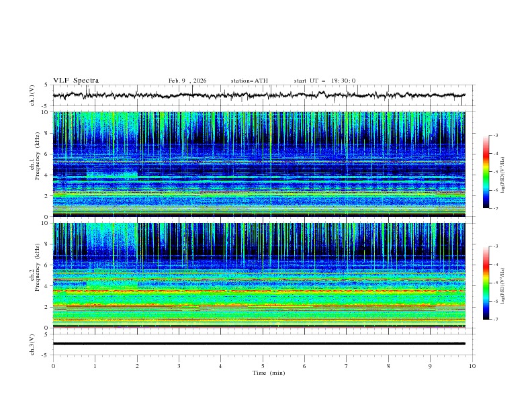Click the '-3' value on ch.1 color bar

click(495, 135)
